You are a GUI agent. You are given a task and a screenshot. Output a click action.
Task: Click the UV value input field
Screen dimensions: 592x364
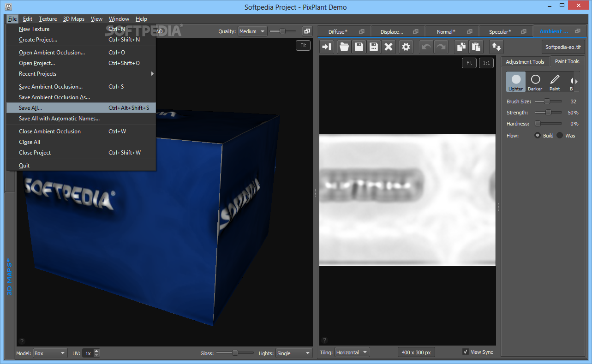pos(88,353)
